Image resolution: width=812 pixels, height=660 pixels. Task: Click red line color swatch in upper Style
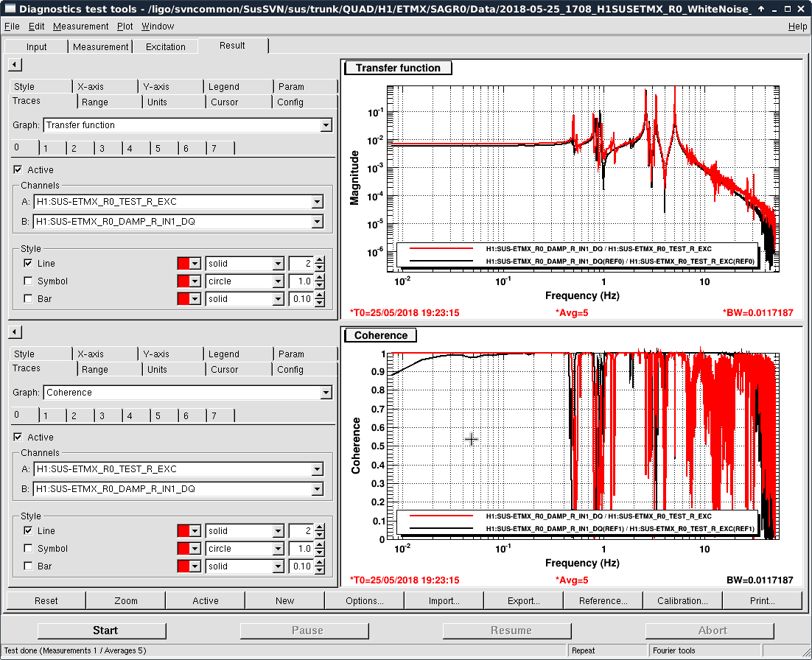tap(184, 264)
